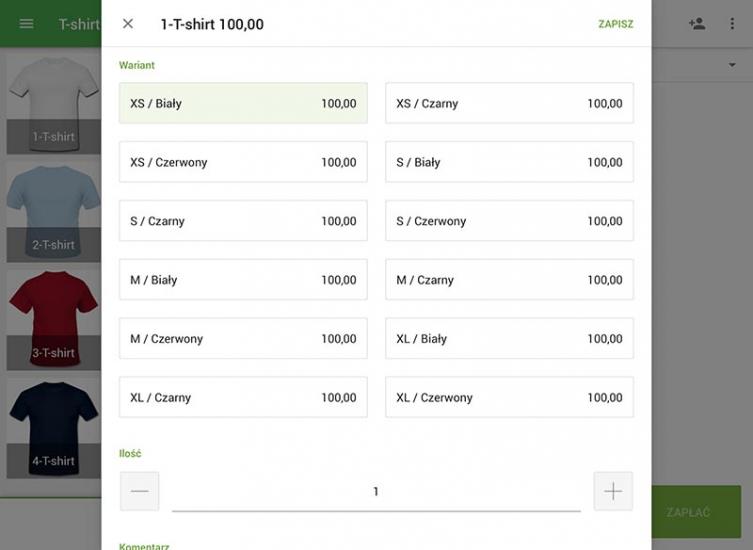753x550 pixels.
Task: Close the variant dialog with the X icon
Action: 128,24
